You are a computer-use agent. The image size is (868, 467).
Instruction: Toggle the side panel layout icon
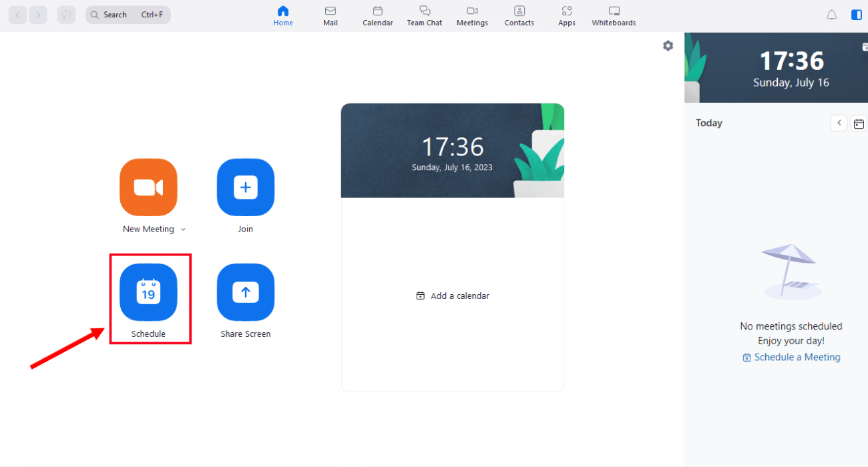[857, 15]
